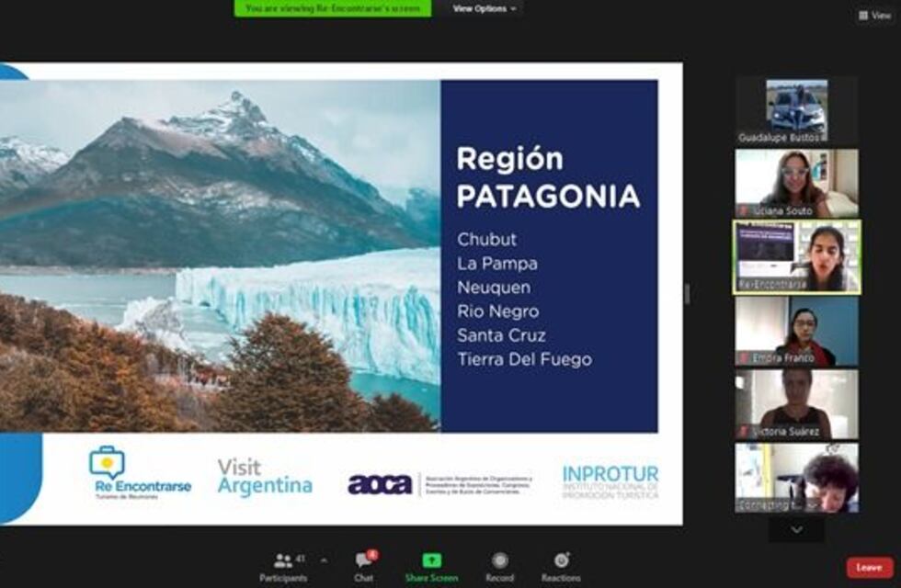
Task: Click the muted mic icon on Luciana Souto
Action: click(x=743, y=211)
